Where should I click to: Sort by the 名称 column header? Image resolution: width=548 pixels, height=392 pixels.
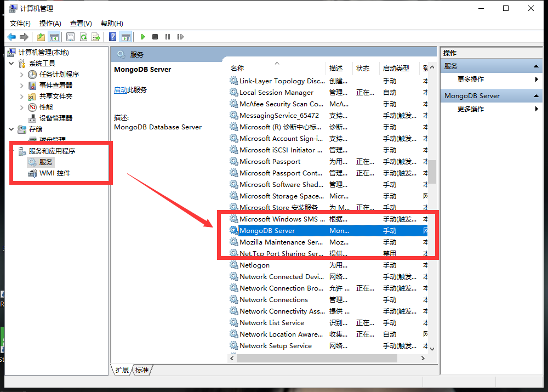[277, 68]
